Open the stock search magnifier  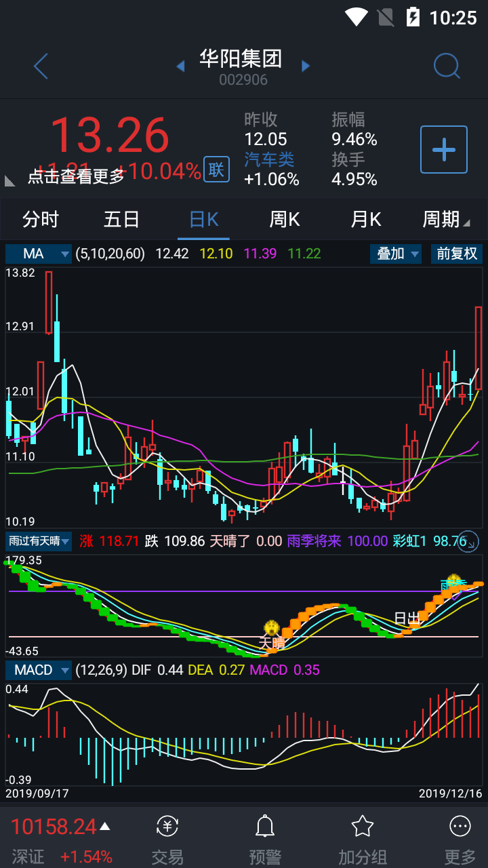[x=447, y=66]
